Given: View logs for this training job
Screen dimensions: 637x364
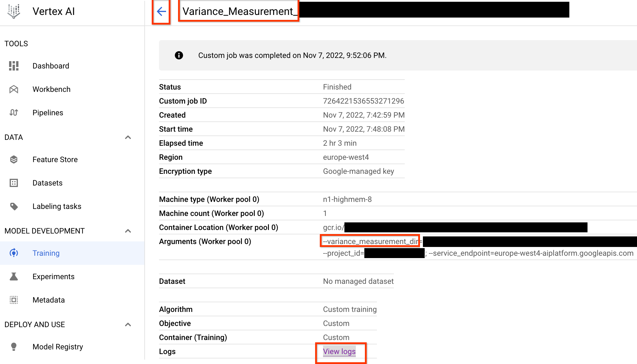Looking at the screenshot, I should pyautogui.click(x=339, y=351).
